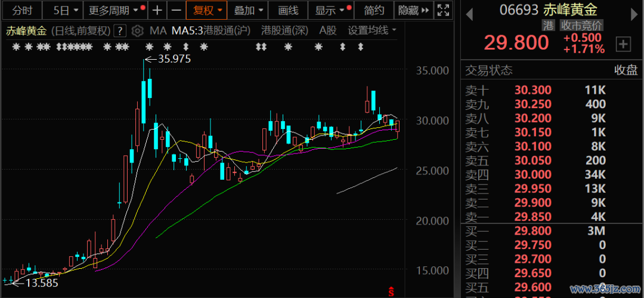Open the question mark help box
Image resolution: width=644 pixels, height=298 pixels.
119,30
